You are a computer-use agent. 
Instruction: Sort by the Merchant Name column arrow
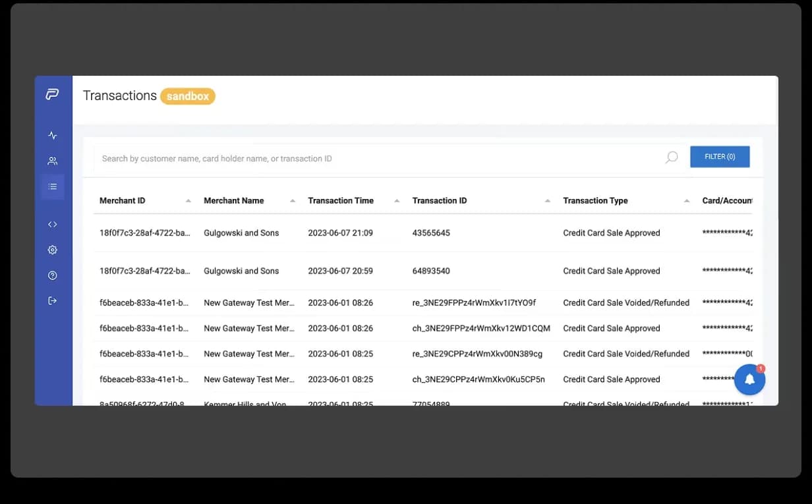[x=293, y=201]
